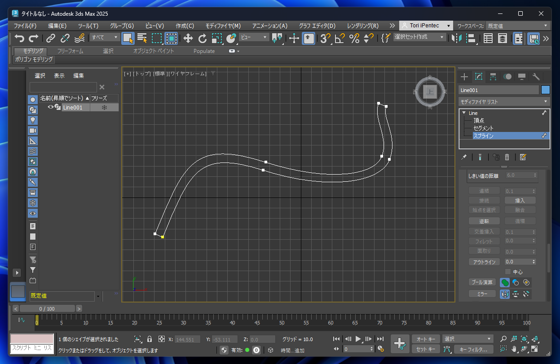This screenshot has height=364, width=560.
Task: Open the レンダリング(R) menu
Action: coord(362,26)
